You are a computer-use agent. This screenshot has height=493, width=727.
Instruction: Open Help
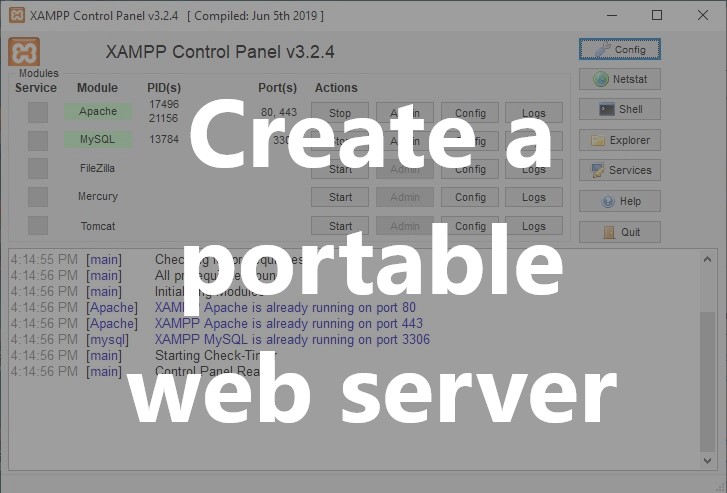point(619,201)
